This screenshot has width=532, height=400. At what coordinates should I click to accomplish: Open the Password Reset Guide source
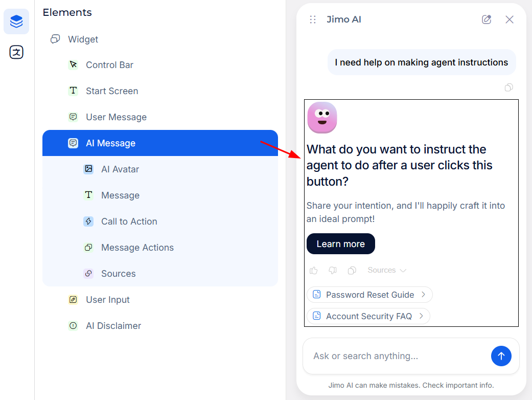369,295
